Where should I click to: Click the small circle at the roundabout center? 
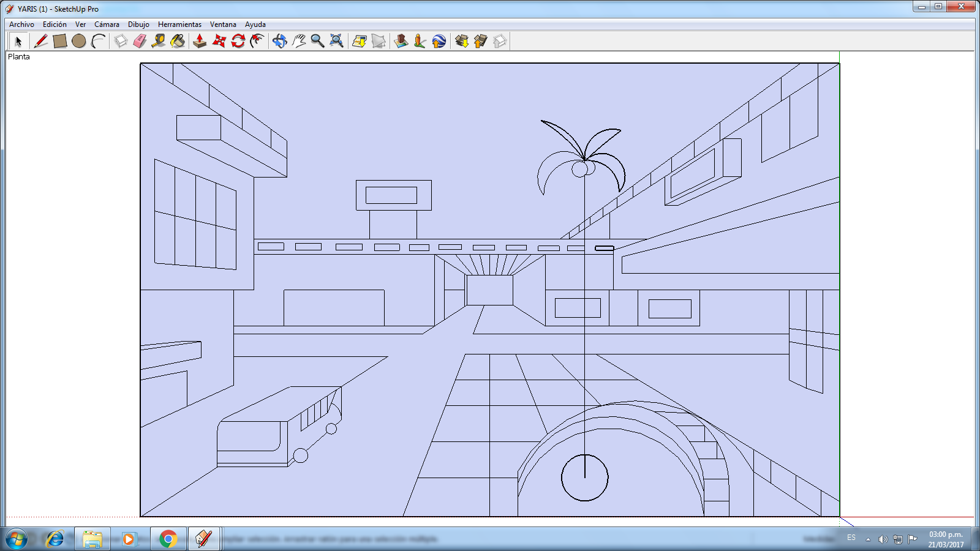coord(585,478)
